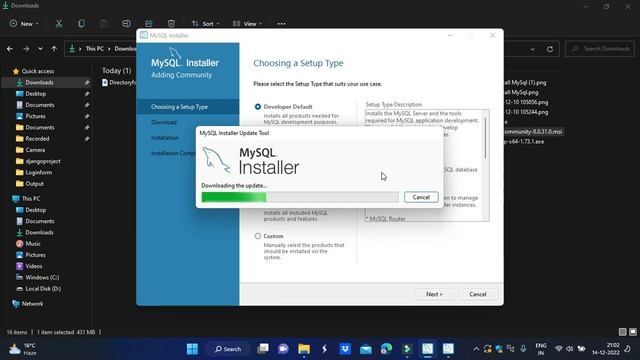This screenshot has width=640, height=360.
Task: Select the Download step in installer sidebar
Action: click(x=164, y=122)
